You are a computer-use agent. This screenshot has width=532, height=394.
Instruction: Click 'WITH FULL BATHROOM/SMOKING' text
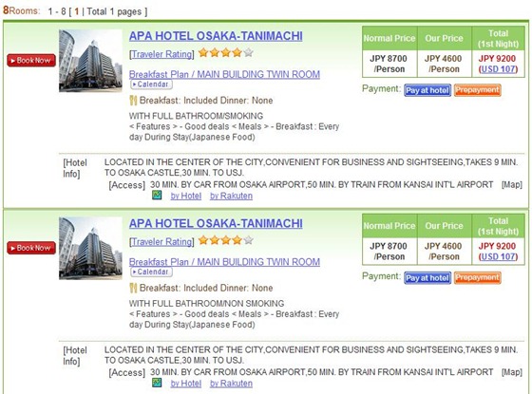tap(196, 116)
